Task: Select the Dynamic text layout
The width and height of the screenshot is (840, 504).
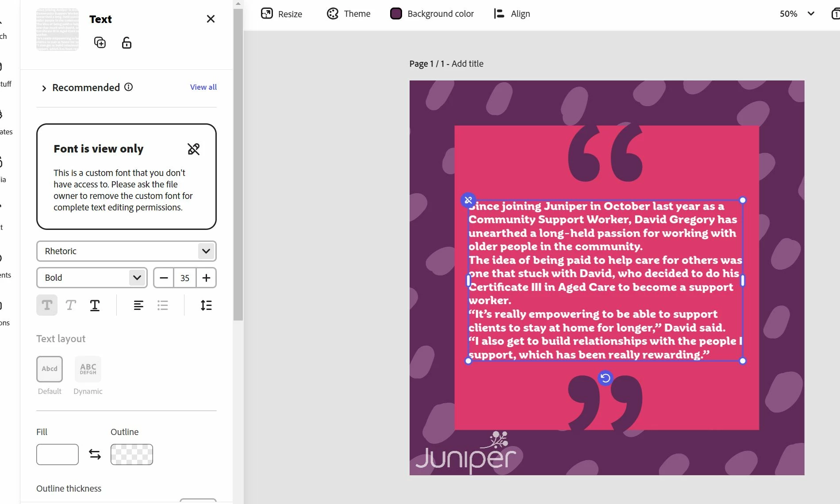Action: [x=88, y=369]
